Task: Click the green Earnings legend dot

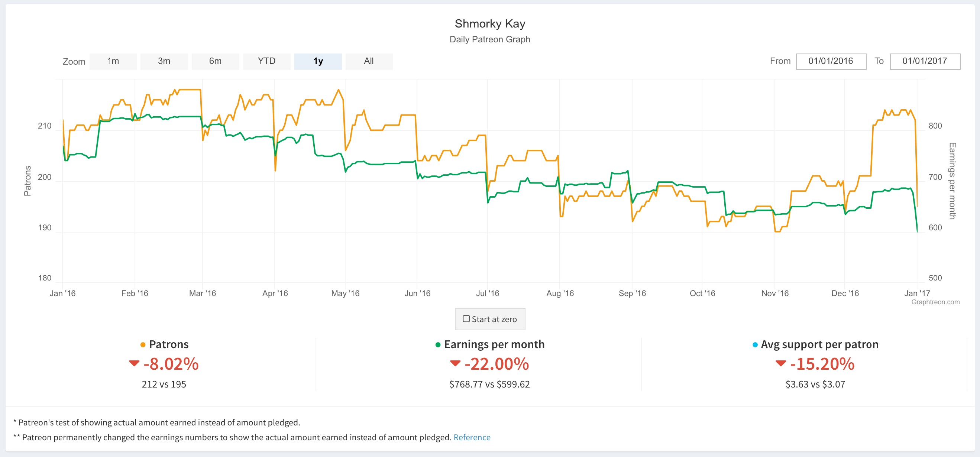Action: (438, 345)
